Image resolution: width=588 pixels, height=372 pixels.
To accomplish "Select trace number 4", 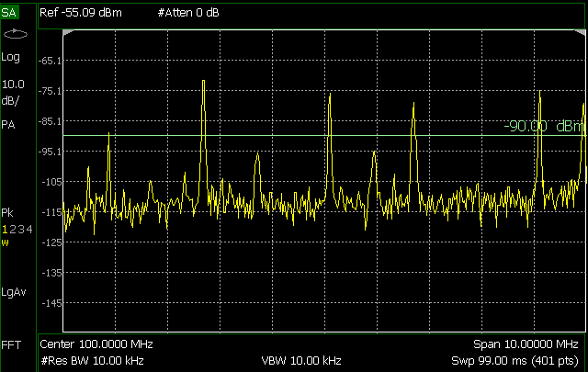I will coord(29,229).
